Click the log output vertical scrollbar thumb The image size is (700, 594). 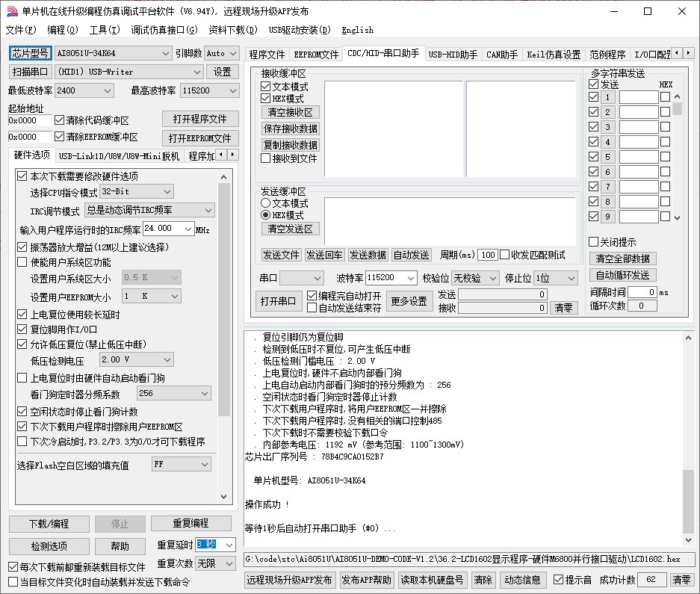click(x=688, y=501)
